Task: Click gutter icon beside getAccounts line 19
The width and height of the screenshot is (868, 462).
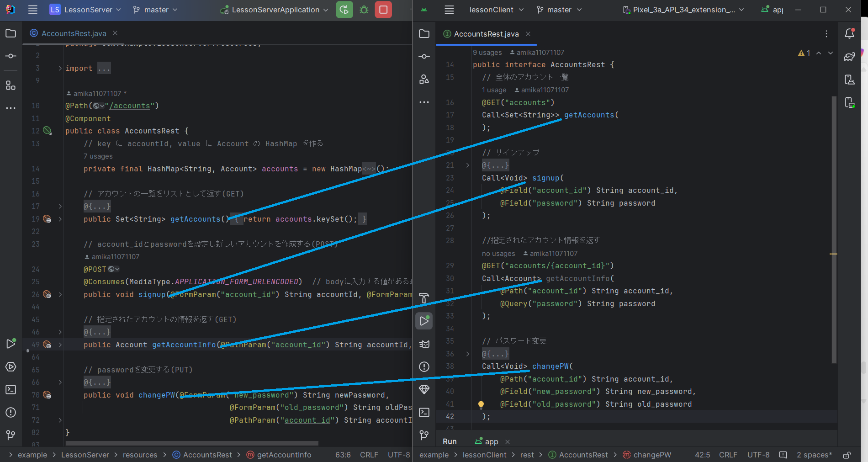Action: click(47, 219)
